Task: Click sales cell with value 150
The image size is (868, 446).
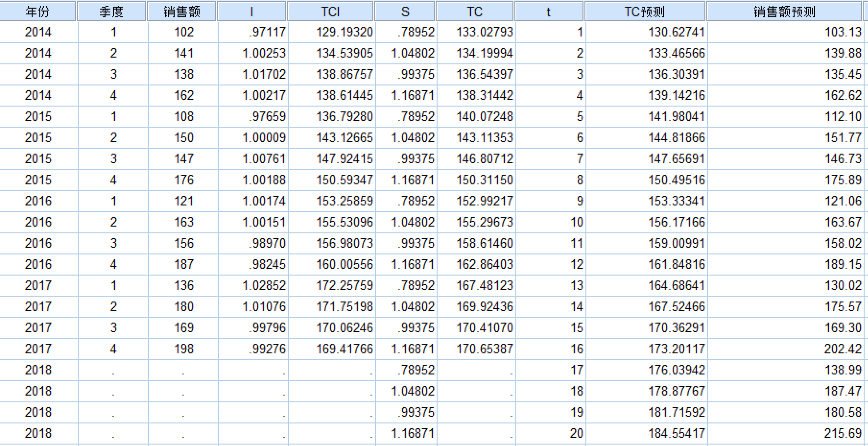Action: point(183,138)
